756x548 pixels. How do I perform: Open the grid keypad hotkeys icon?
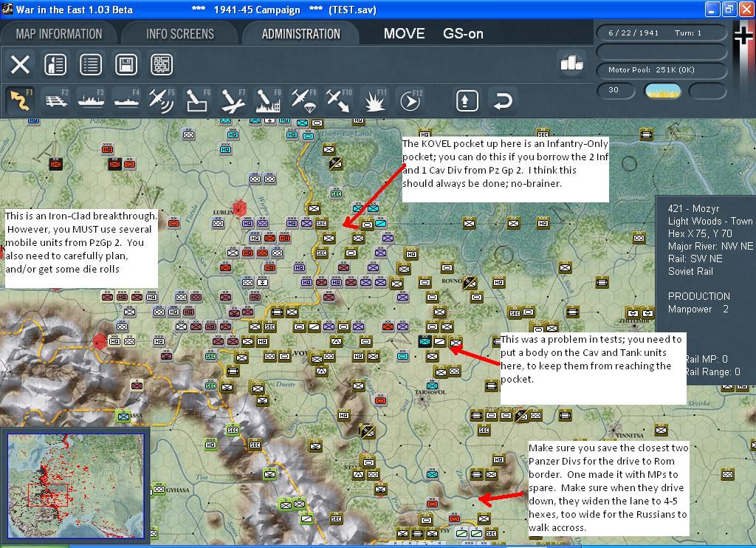(x=162, y=64)
